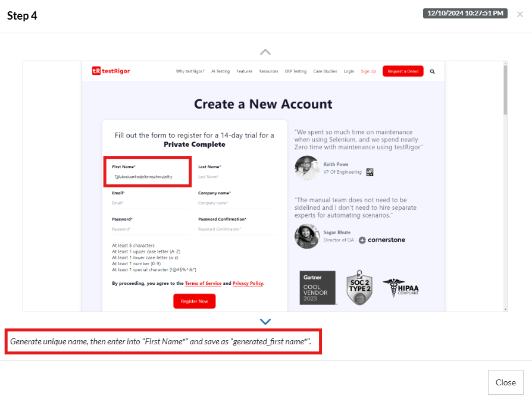Open the Terms of Service link
Image resolution: width=532 pixels, height=402 pixels.
tap(203, 284)
